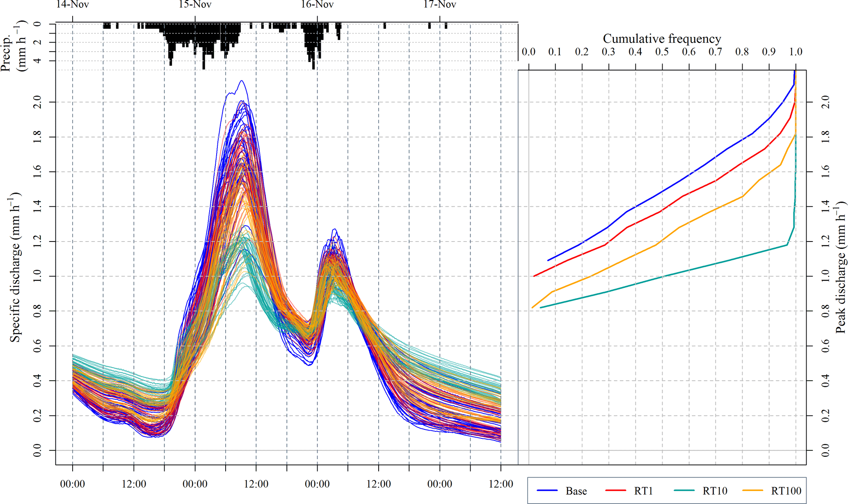Click the first 00:00 time tick label
Image resolution: width=848 pixels, height=504 pixels.
click(x=73, y=484)
